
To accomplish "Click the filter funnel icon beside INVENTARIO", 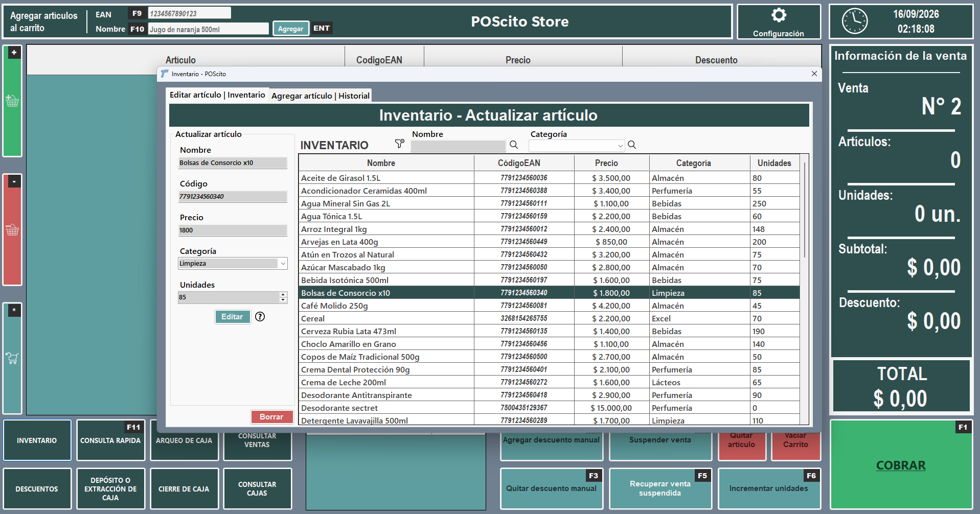I will pyautogui.click(x=399, y=144).
